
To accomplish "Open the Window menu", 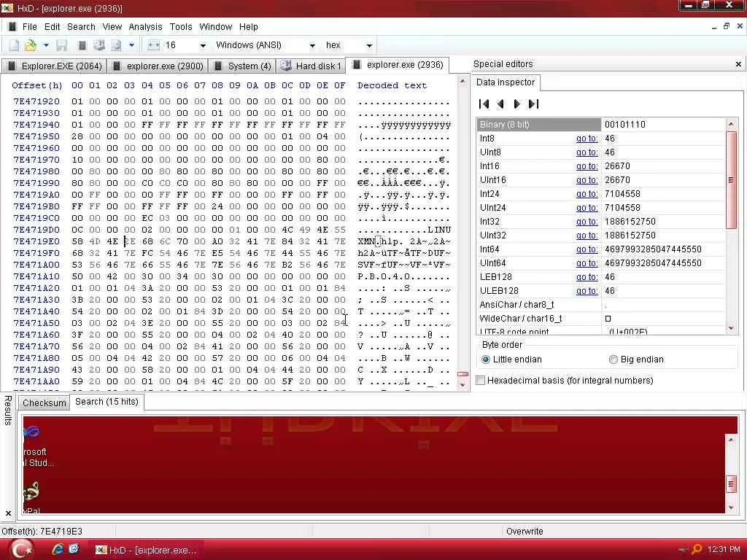I will pos(215,27).
